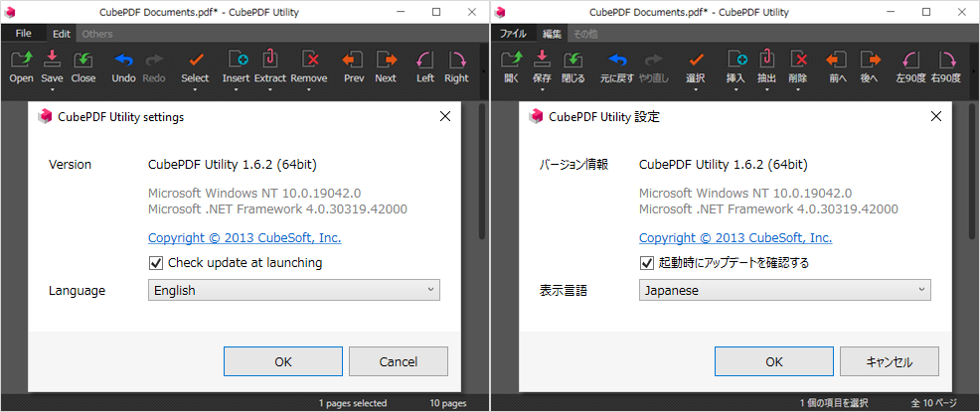
Task: Expand the Save dropdown arrow in English toolbar
Action: point(52,89)
